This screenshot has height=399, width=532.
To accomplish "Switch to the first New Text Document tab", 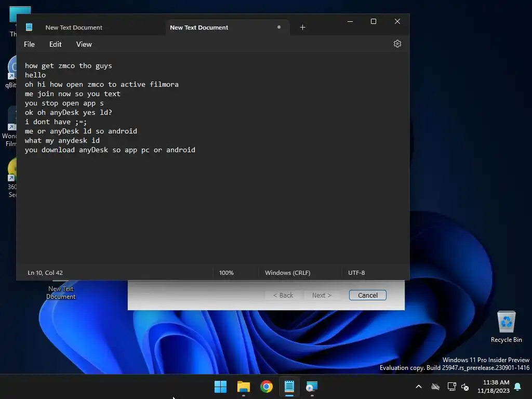I will pyautogui.click(x=74, y=28).
